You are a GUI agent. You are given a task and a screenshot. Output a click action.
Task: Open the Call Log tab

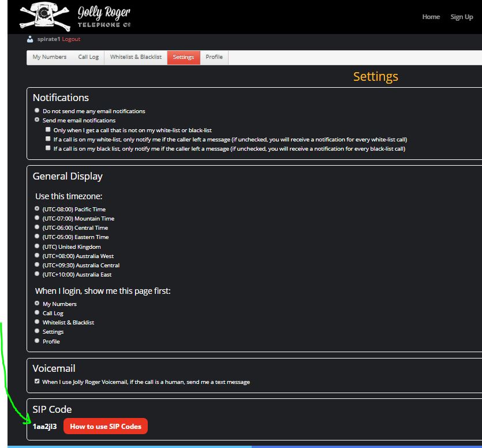click(x=88, y=57)
